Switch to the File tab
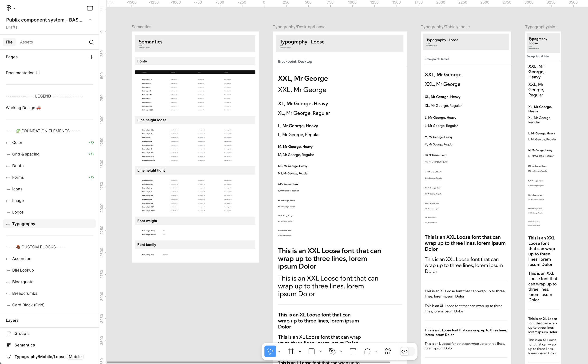Screen dimensions: 588x364 pos(9,42)
